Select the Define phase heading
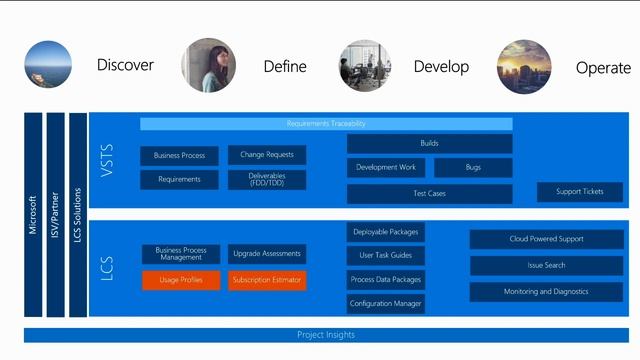Viewport: 640px width, 360px height. [x=285, y=67]
